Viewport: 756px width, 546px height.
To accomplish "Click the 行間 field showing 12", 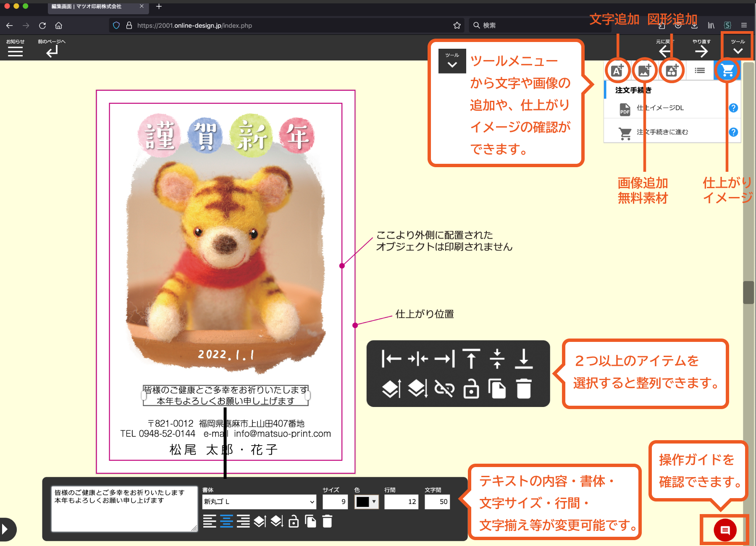I will tap(402, 501).
